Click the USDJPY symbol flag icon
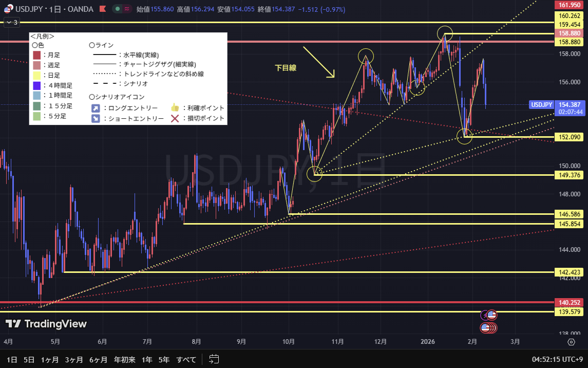Viewport: 588px width, 368px height. point(9,9)
